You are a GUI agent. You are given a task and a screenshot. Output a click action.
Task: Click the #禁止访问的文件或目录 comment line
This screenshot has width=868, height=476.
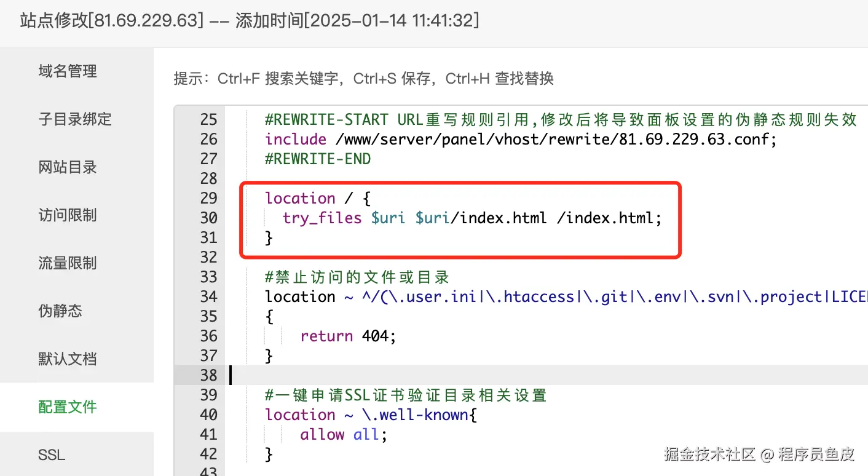point(357,277)
